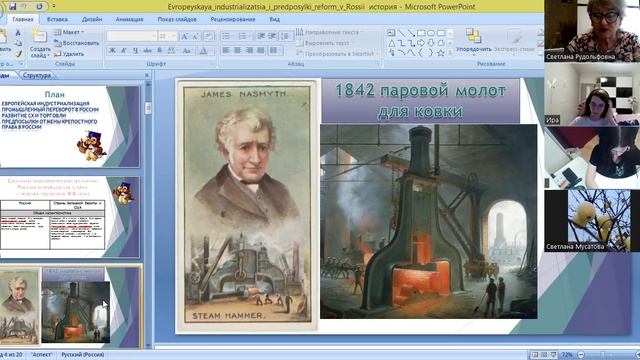Viewport: 640px width, 360px height.
Task: Click the Удалить slide button
Action: coord(69,53)
